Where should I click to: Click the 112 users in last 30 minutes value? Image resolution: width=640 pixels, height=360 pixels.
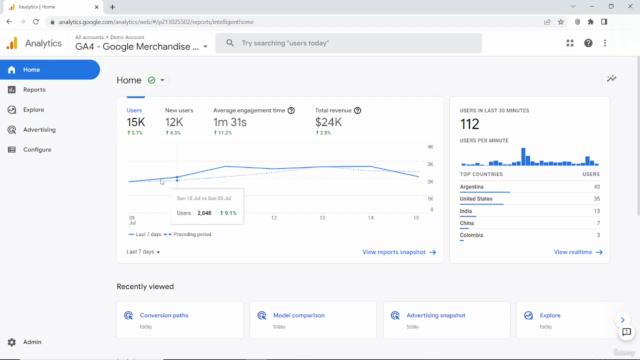pyautogui.click(x=469, y=124)
